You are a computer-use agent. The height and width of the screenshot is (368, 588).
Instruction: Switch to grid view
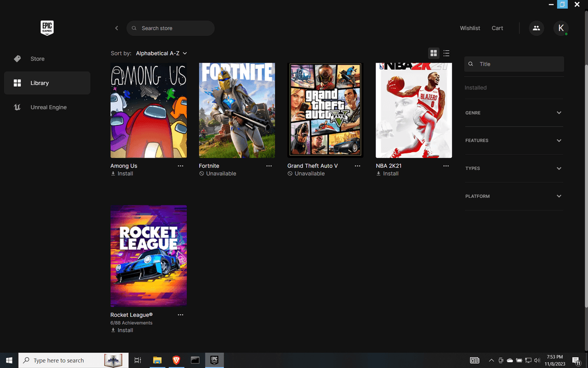[433, 53]
